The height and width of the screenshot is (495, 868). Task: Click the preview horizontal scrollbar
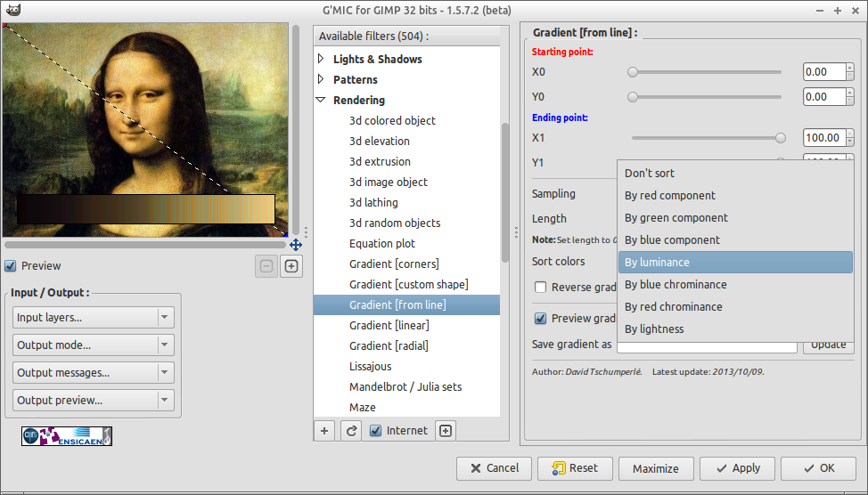point(145,245)
